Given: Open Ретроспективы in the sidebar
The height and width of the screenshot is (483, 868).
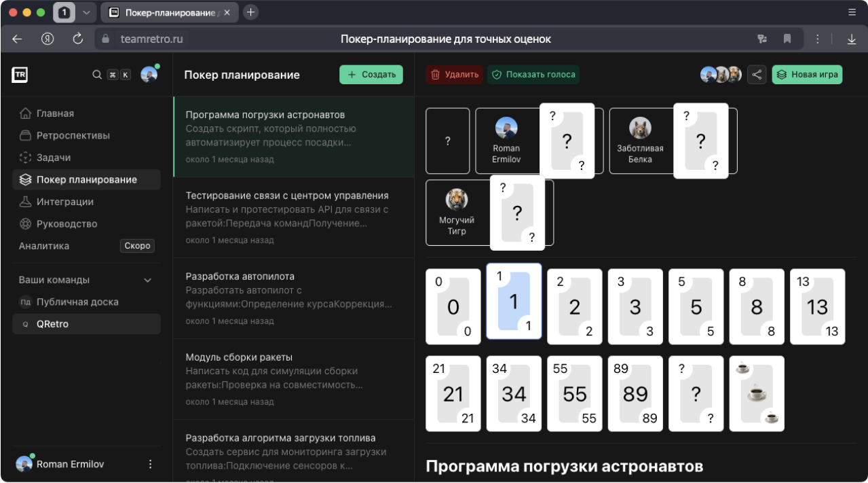Looking at the screenshot, I should [x=73, y=135].
